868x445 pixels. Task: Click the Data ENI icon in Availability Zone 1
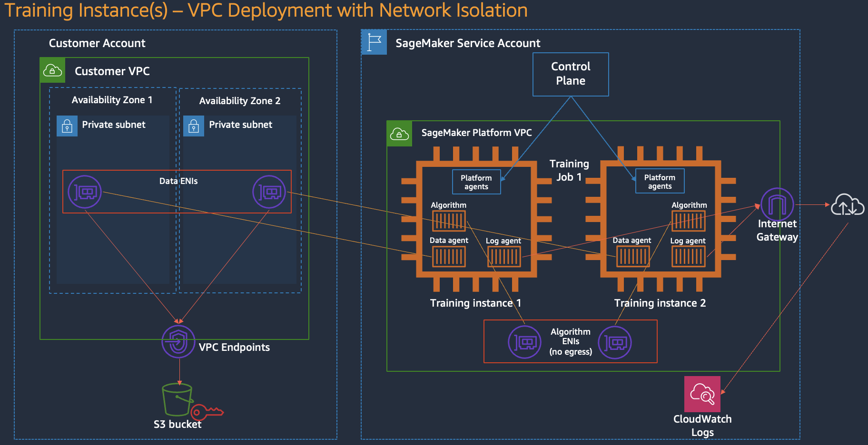coord(85,192)
